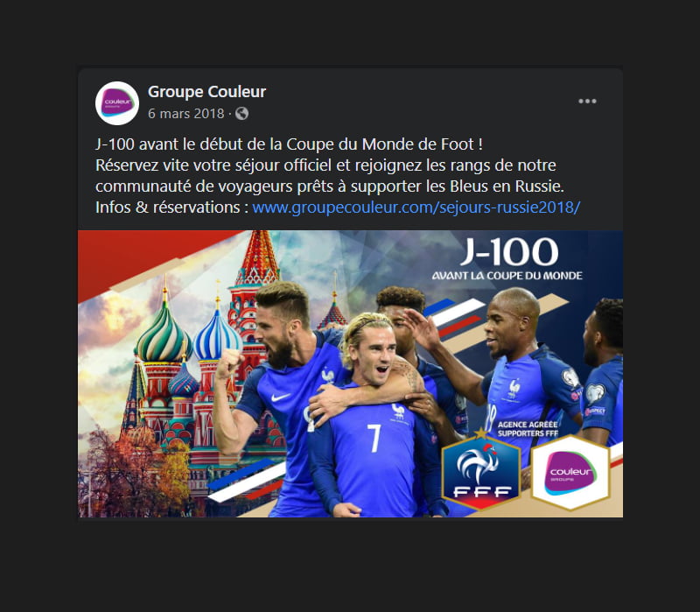Follow the groupecouleur.com sejours-russie2018 link
The image size is (700, 612).
tap(416, 208)
